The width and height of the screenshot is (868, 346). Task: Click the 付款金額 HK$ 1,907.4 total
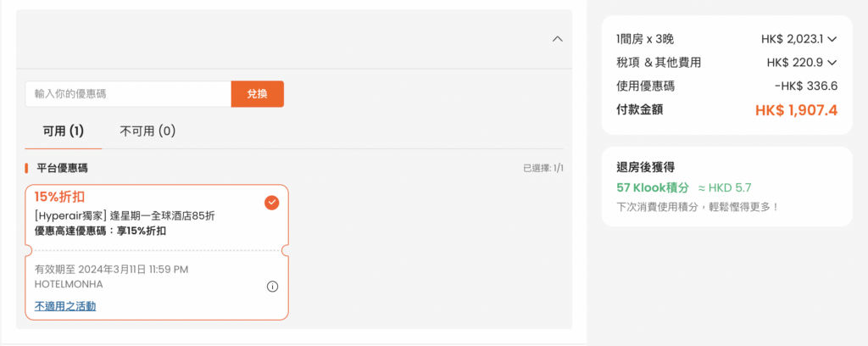click(726, 110)
